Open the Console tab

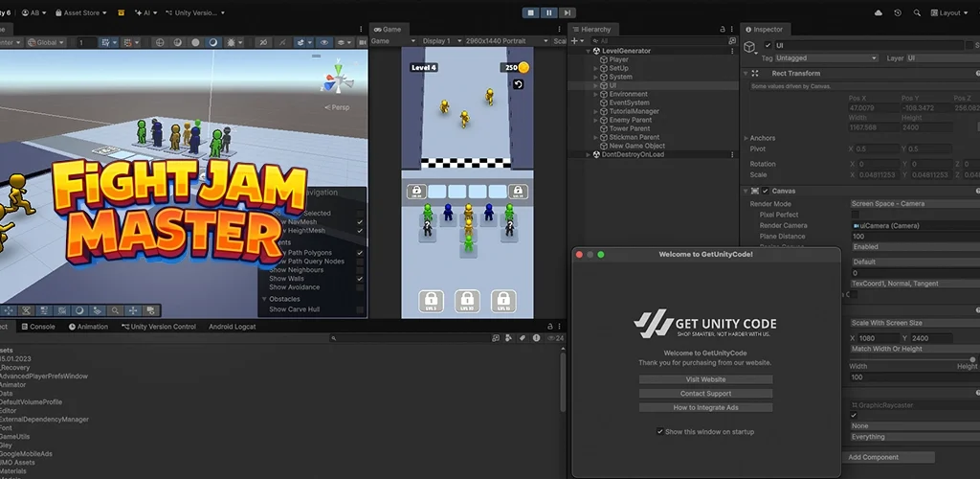(x=38, y=327)
